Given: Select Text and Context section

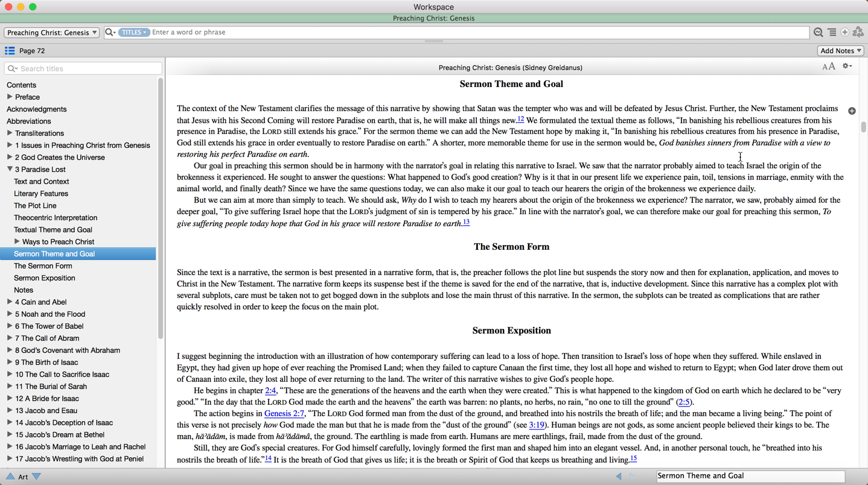Looking at the screenshot, I should pyautogui.click(x=41, y=182).
